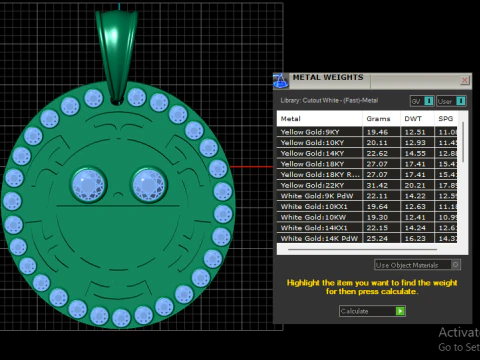Image resolution: width=480 pixels, height=360 pixels.
Task: Click the Metal Weights flask icon
Action: tap(281, 81)
